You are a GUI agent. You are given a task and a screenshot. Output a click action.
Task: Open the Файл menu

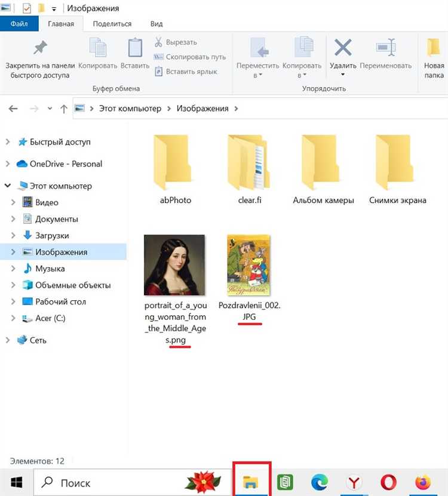tap(19, 24)
